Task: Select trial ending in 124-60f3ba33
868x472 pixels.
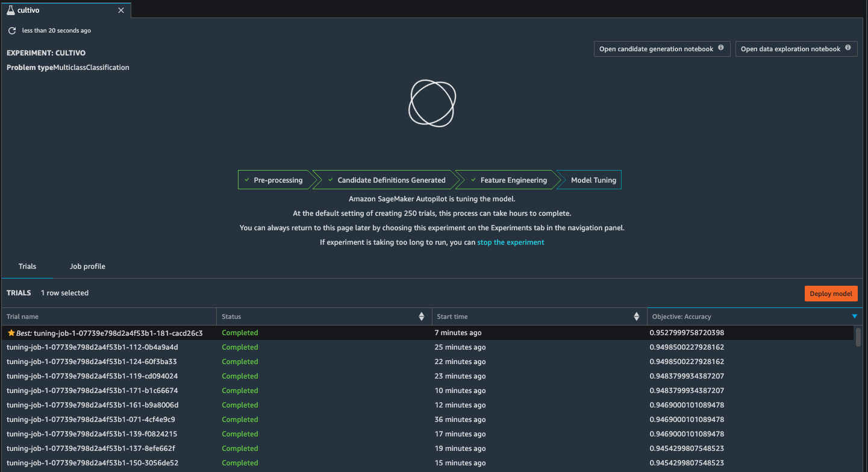Action: pos(427,362)
